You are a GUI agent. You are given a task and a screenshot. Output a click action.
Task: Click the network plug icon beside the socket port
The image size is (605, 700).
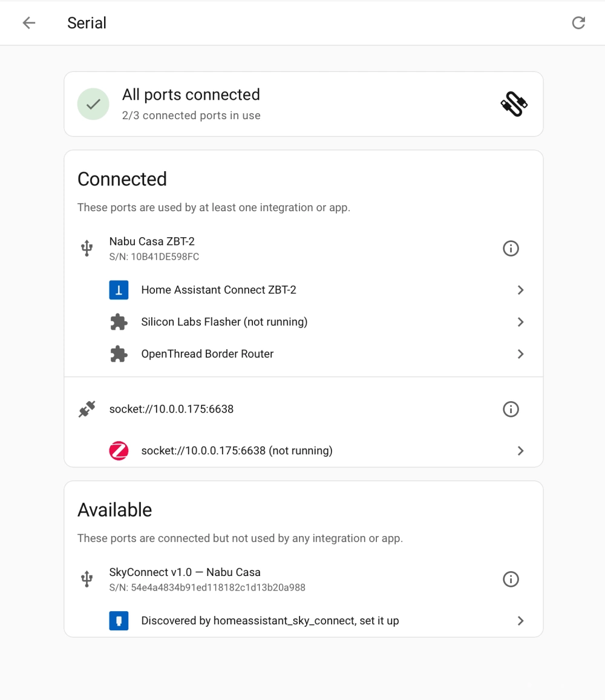(87, 409)
